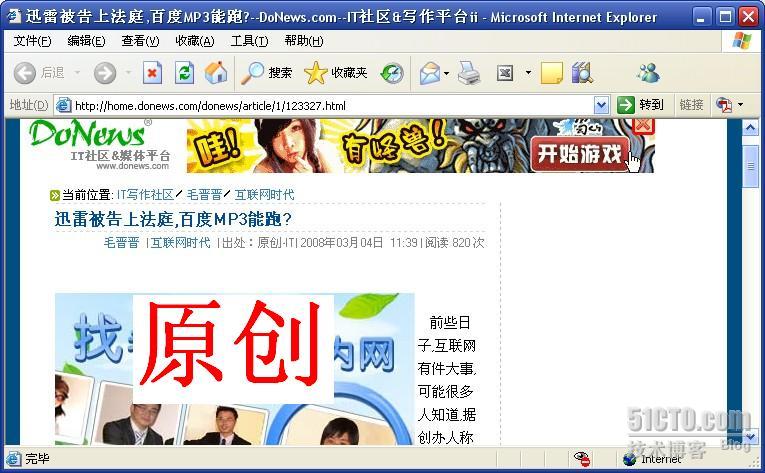Click the Internet zone globe icon
Image resolution: width=765 pixels, height=473 pixels.
[629, 459]
